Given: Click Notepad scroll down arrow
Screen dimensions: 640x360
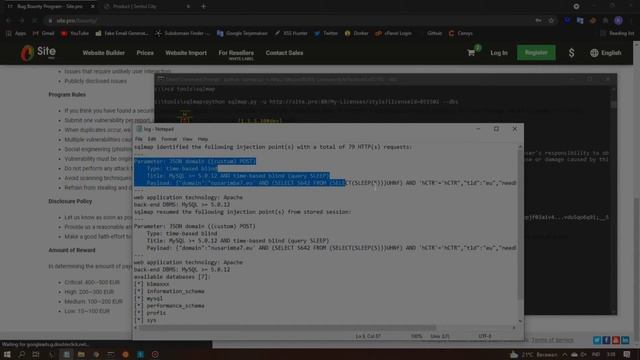Looking at the screenshot, I should tap(520, 321).
